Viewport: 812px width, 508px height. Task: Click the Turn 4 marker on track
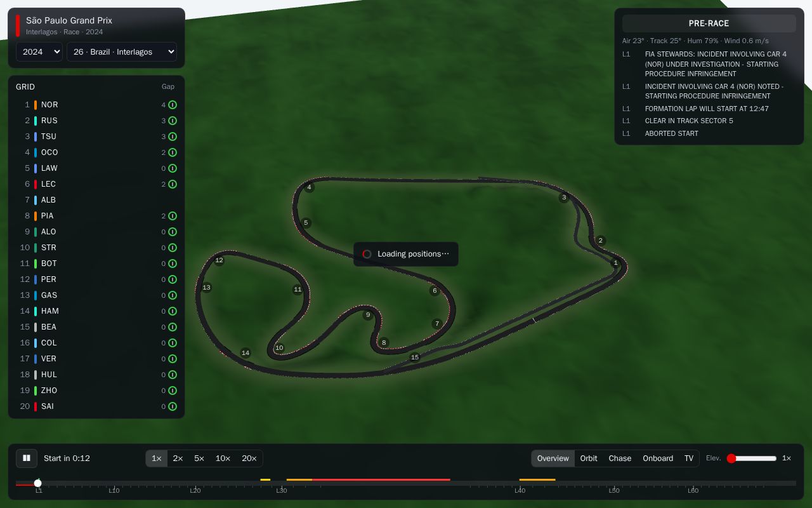click(x=309, y=187)
